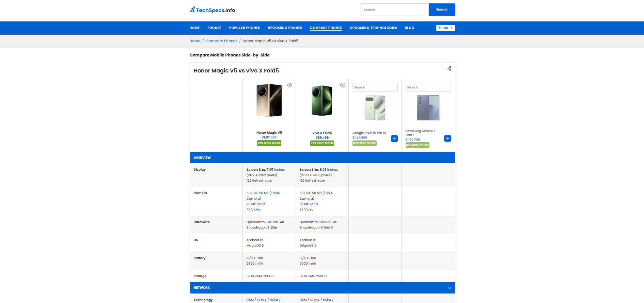Open Upcoming Phones menu item
This screenshot has width=644, height=303.
click(285, 28)
